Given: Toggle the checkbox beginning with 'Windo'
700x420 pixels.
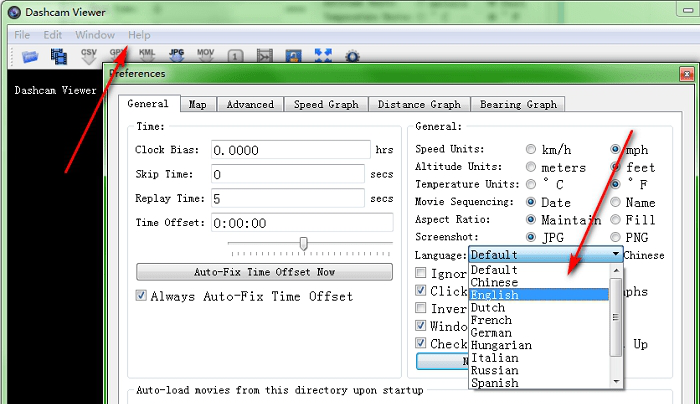Looking at the screenshot, I should coord(420,325).
